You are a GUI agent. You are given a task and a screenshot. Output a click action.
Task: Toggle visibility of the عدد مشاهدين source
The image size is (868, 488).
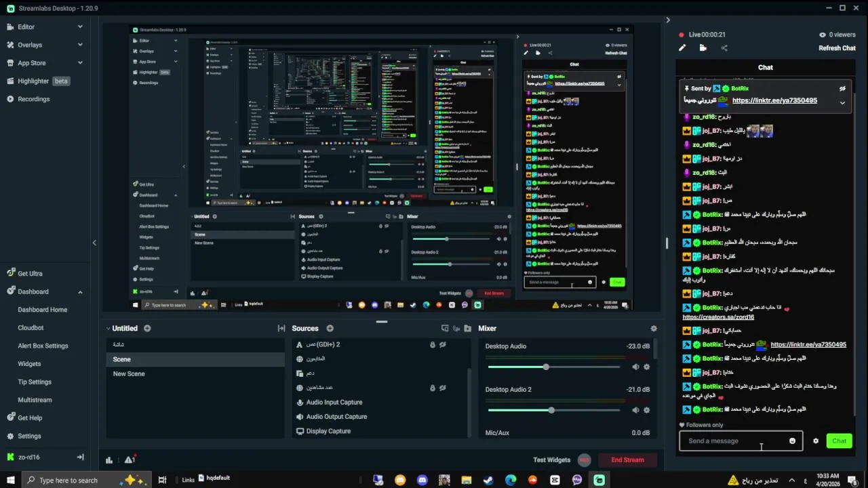(443, 388)
